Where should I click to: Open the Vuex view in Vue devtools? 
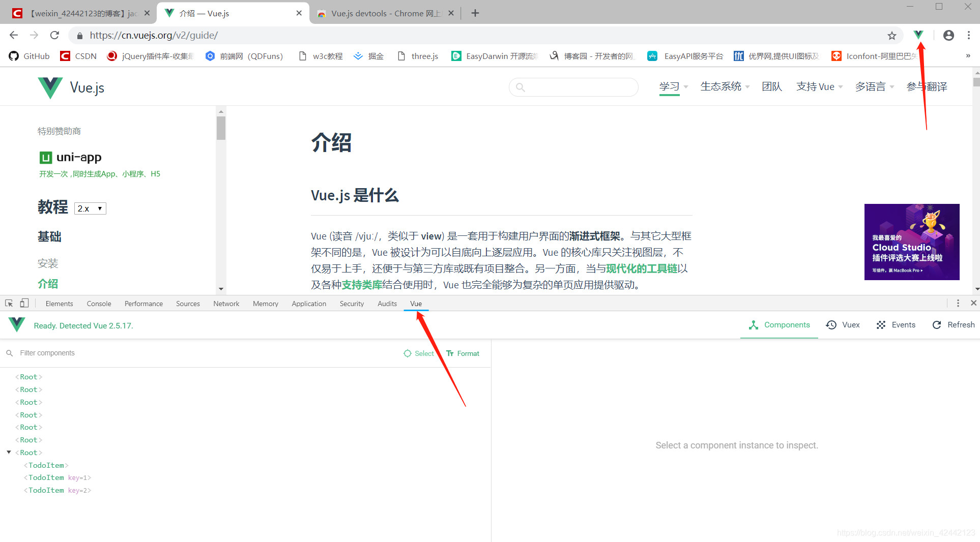pos(843,325)
